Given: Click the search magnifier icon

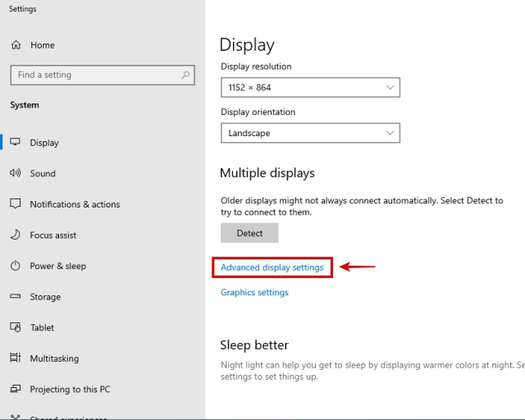Looking at the screenshot, I should (185, 75).
